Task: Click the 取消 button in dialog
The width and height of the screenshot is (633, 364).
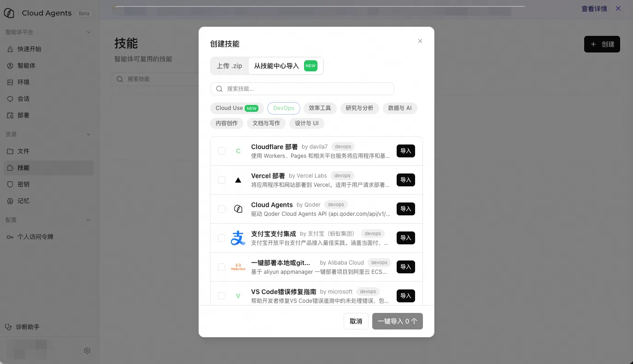Action: (x=356, y=321)
